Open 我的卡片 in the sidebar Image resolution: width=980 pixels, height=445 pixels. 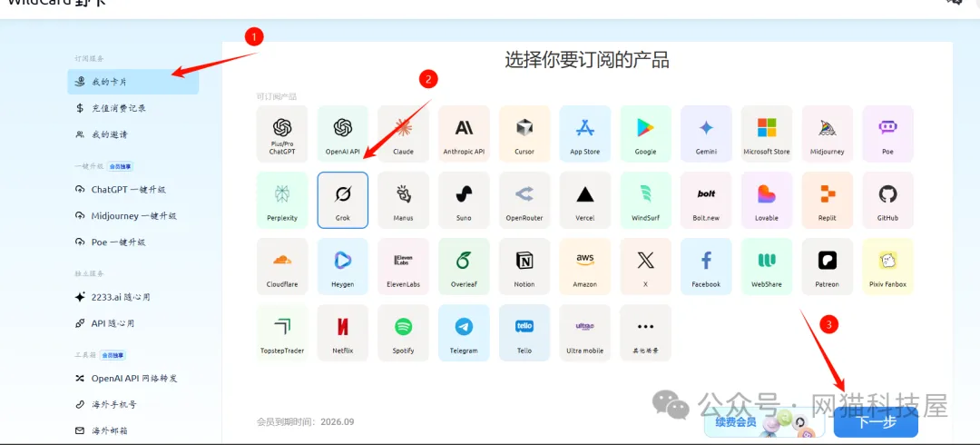tap(133, 82)
